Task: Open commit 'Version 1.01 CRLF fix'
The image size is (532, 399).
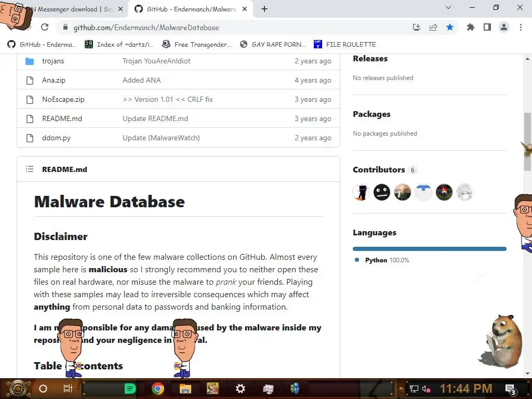Action: coord(168,99)
